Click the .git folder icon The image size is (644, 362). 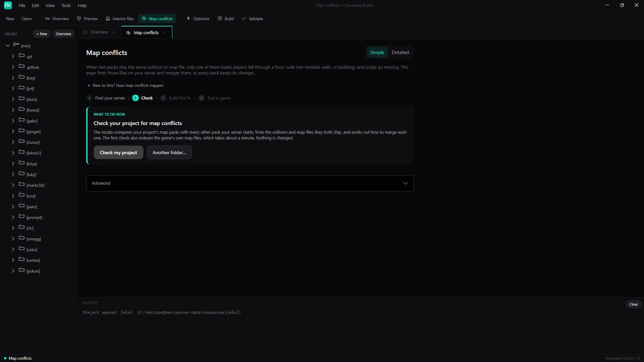pyautogui.click(x=22, y=55)
